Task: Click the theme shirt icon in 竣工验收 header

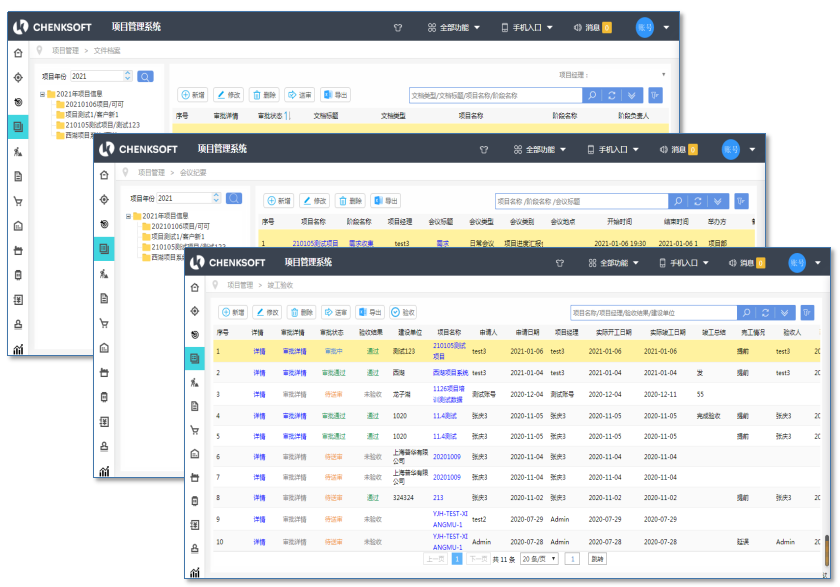Action: click(x=560, y=263)
